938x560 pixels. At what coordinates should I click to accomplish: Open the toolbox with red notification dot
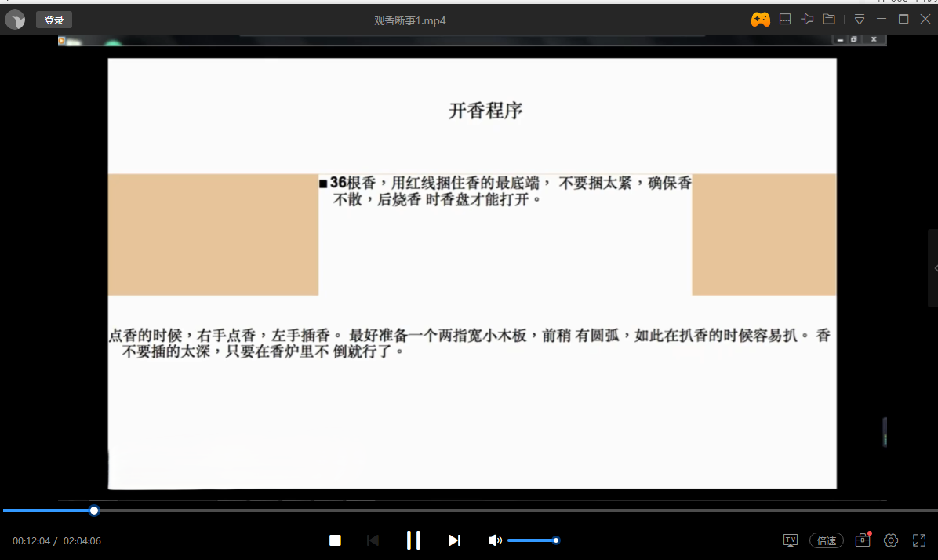(x=862, y=540)
